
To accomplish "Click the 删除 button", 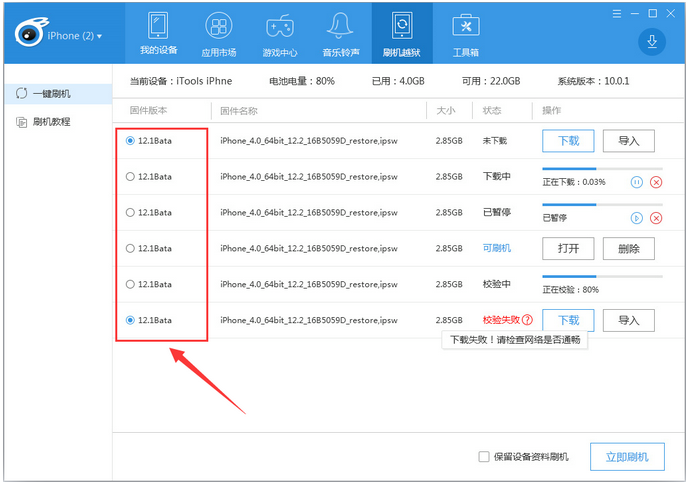I will 628,249.
